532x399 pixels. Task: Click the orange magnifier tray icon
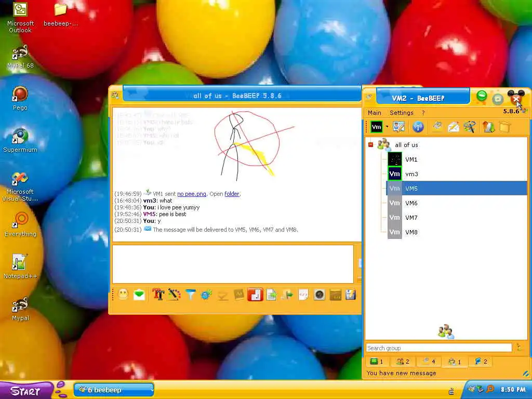pyautogui.click(x=490, y=390)
